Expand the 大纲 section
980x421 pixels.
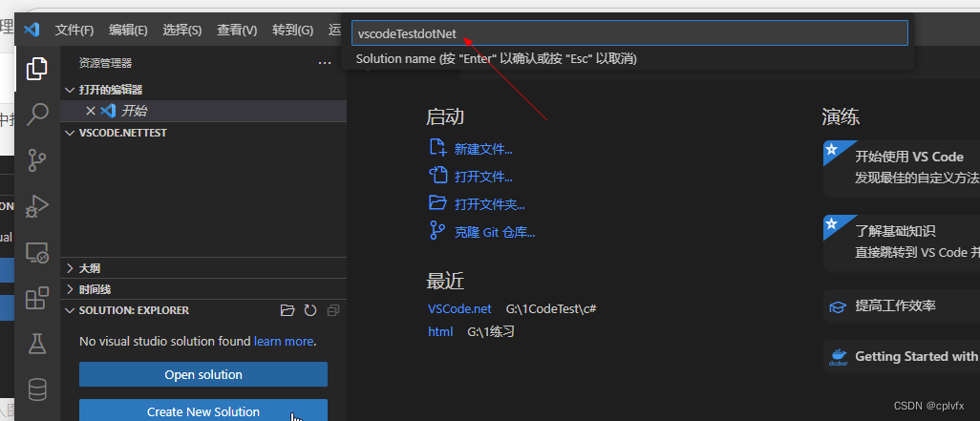(x=70, y=268)
